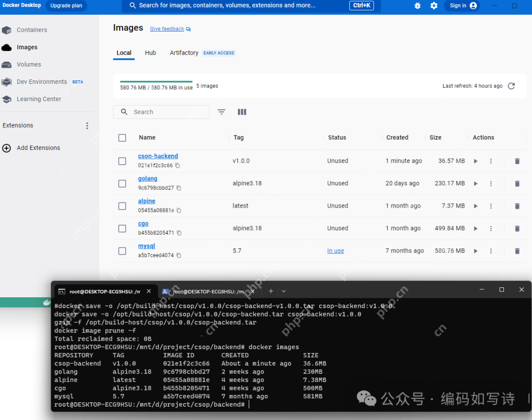Open the column display settings icon
The height and width of the screenshot is (420, 532).
[242, 112]
